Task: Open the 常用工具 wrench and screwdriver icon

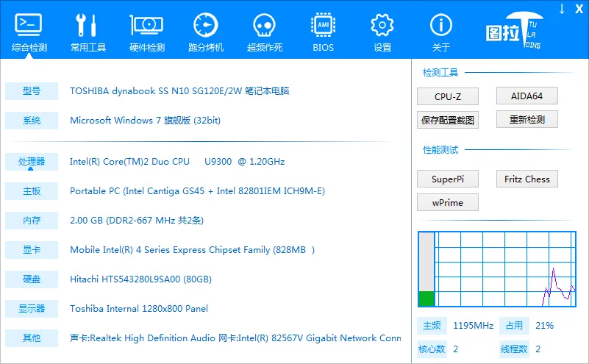Action: point(88,26)
